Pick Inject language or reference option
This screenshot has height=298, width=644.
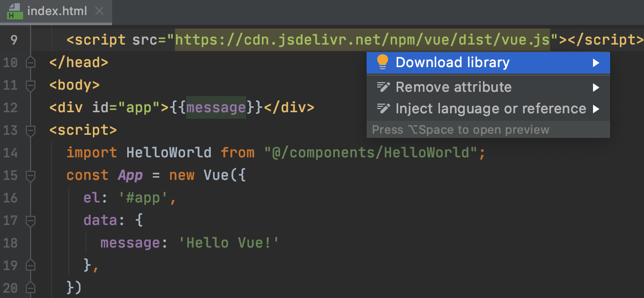(x=491, y=108)
